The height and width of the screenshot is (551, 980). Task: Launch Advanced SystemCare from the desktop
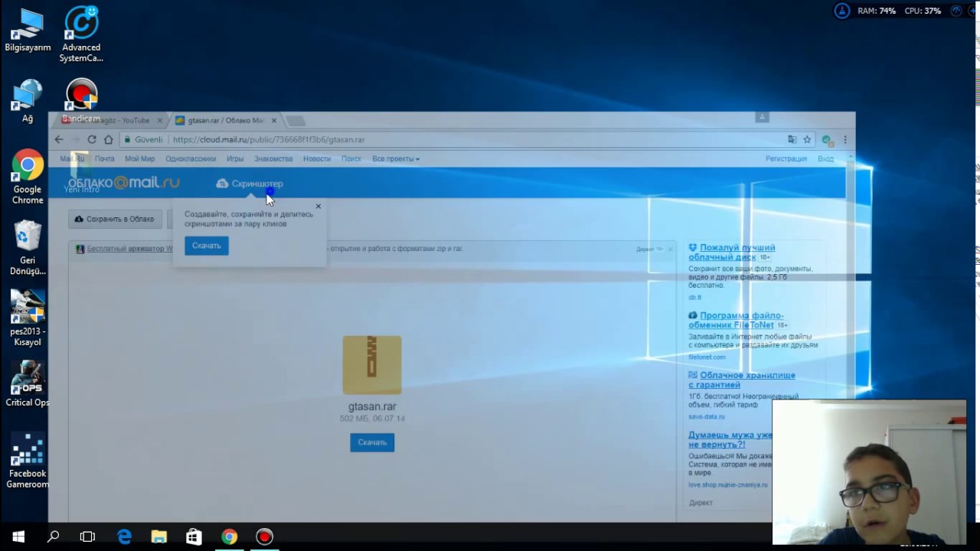[x=81, y=35]
